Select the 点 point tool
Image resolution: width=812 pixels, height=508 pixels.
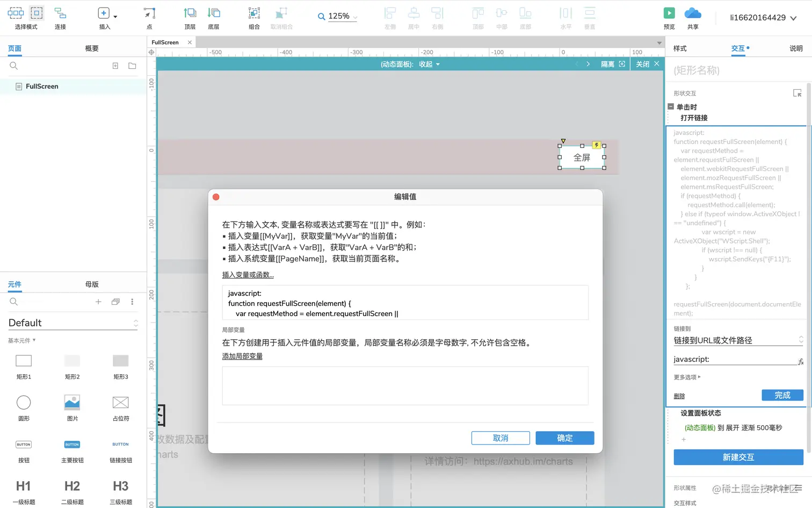(149, 18)
